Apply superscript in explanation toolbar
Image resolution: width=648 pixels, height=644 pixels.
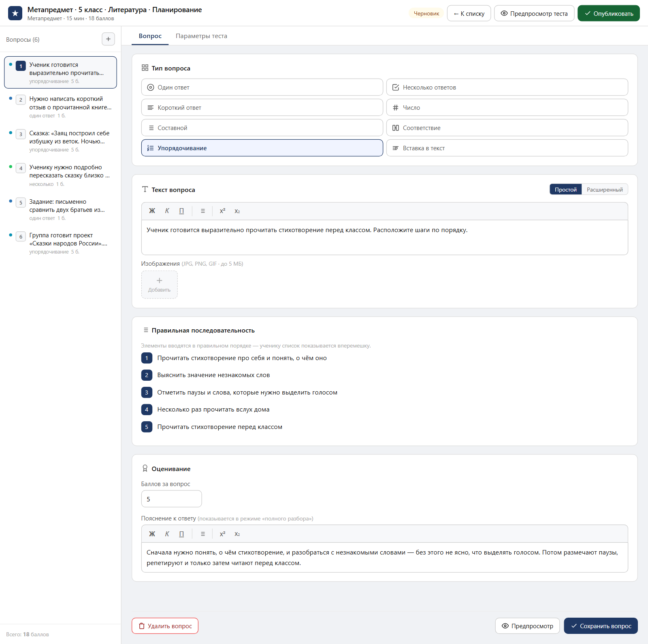(222, 534)
